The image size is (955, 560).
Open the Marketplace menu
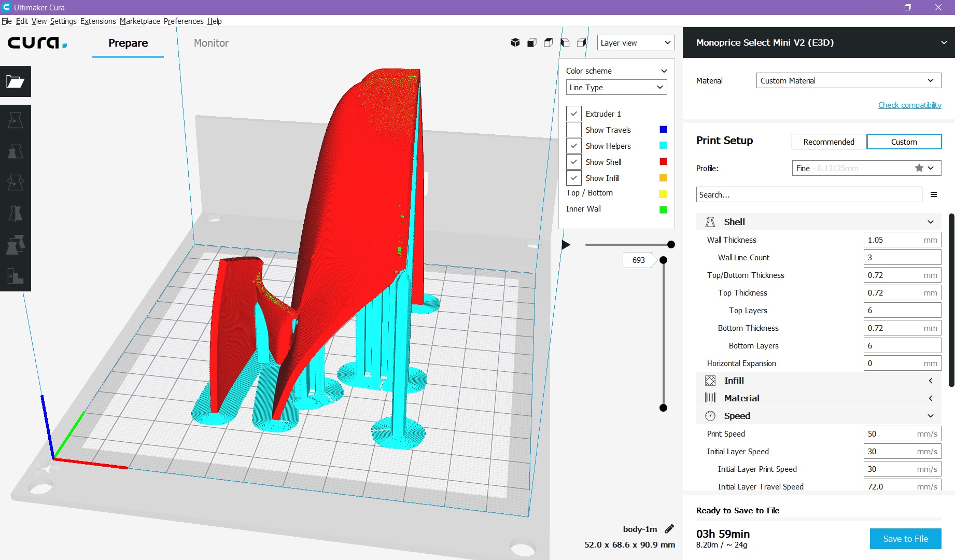(x=139, y=21)
